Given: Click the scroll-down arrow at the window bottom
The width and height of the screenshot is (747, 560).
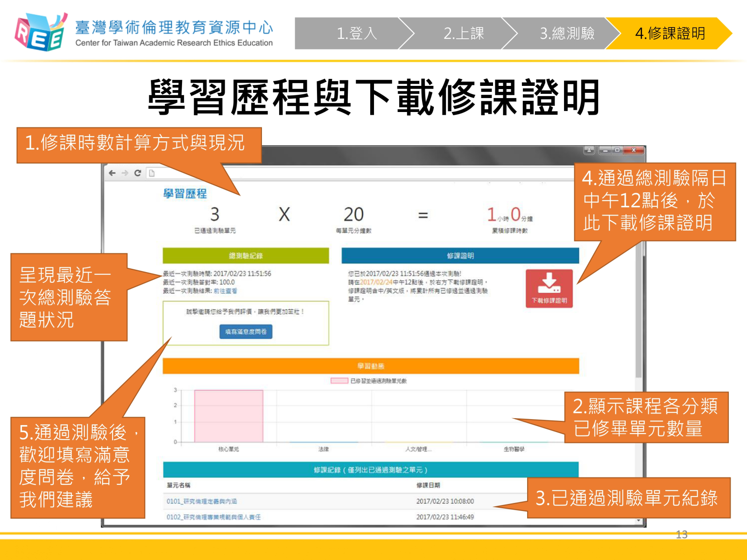Looking at the screenshot, I should tap(638, 520).
